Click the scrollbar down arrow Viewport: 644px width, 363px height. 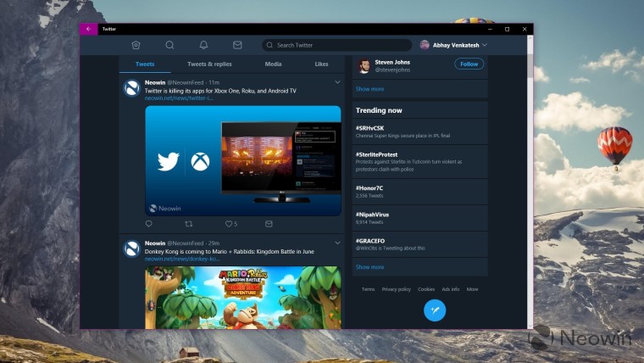(x=530, y=326)
